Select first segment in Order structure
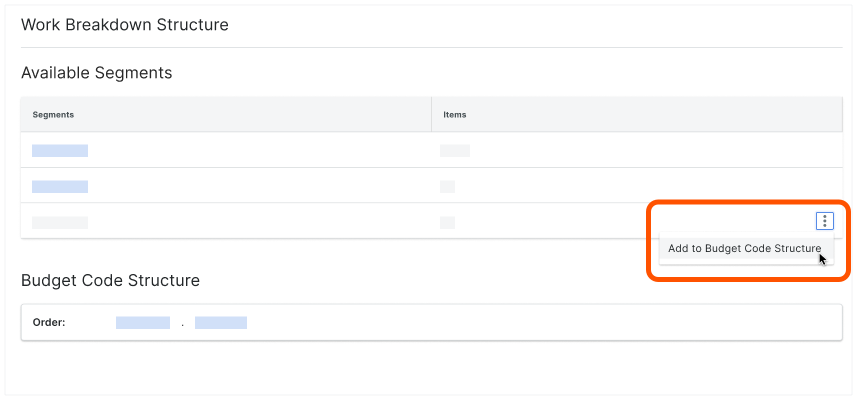This screenshot has width=857, height=400. click(x=143, y=323)
